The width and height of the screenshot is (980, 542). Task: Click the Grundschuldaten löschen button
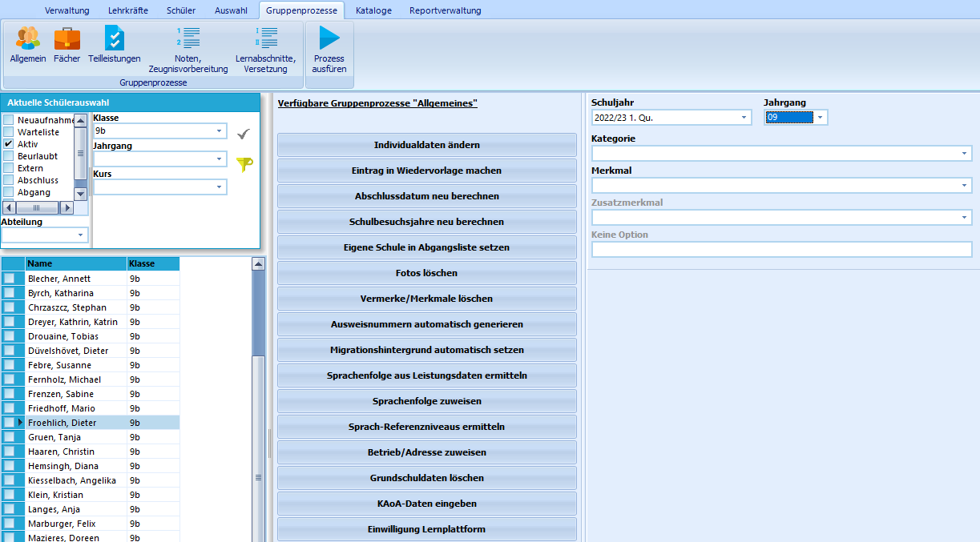427,478
